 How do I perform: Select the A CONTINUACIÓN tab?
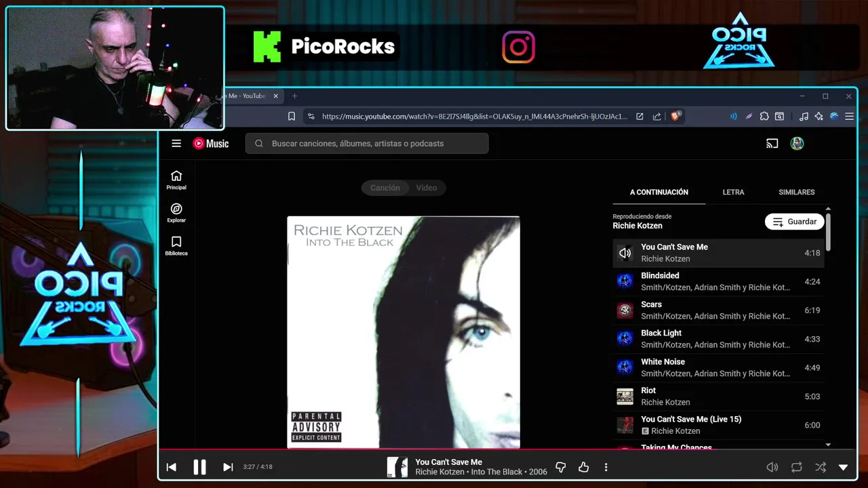[659, 192]
